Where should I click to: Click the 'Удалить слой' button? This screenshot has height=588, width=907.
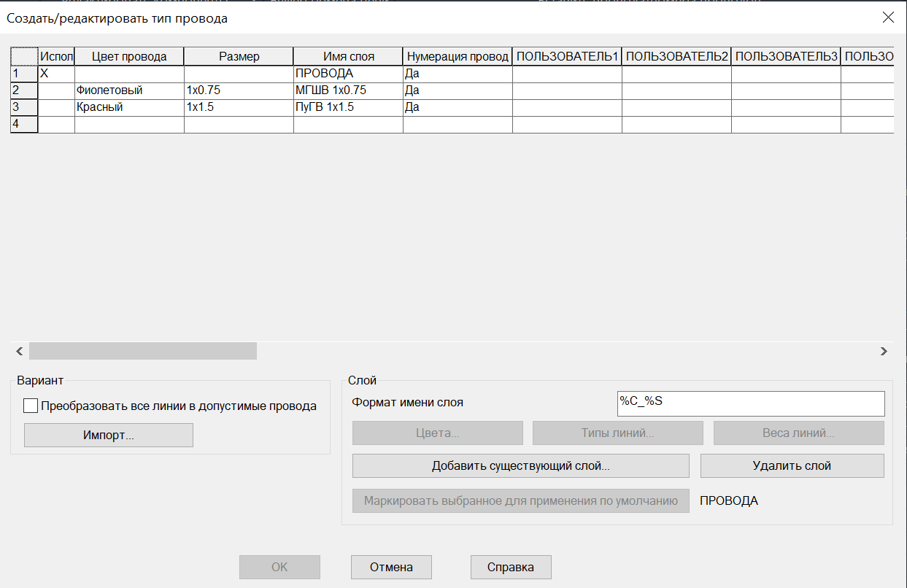point(792,465)
